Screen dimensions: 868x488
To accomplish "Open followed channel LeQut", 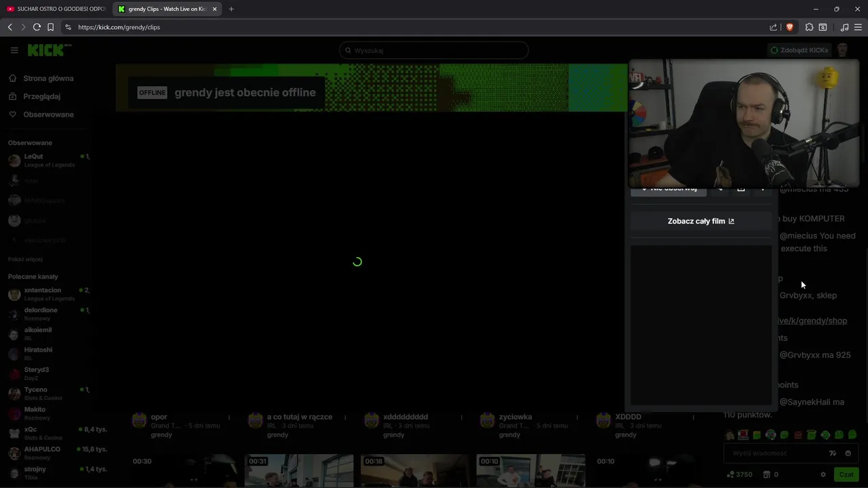I will point(47,160).
